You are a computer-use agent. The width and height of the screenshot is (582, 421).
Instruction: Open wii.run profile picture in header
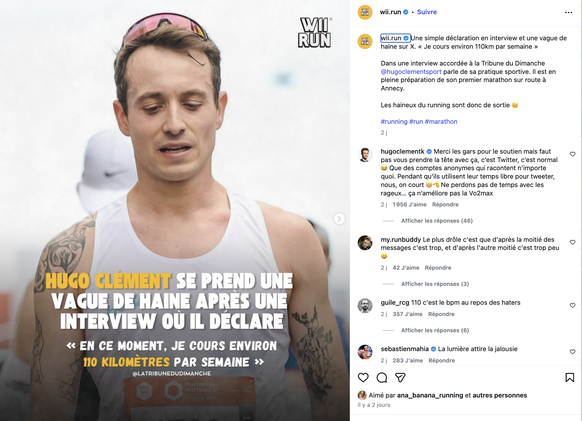(365, 12)
